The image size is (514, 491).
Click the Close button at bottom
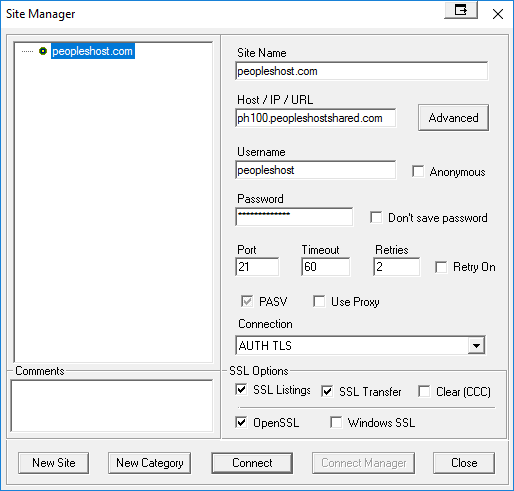coord(464,463)
